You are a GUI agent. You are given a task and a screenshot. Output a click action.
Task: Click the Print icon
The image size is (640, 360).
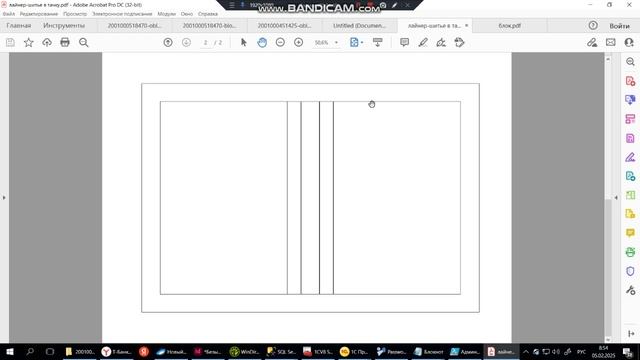(x=65, y=42)
